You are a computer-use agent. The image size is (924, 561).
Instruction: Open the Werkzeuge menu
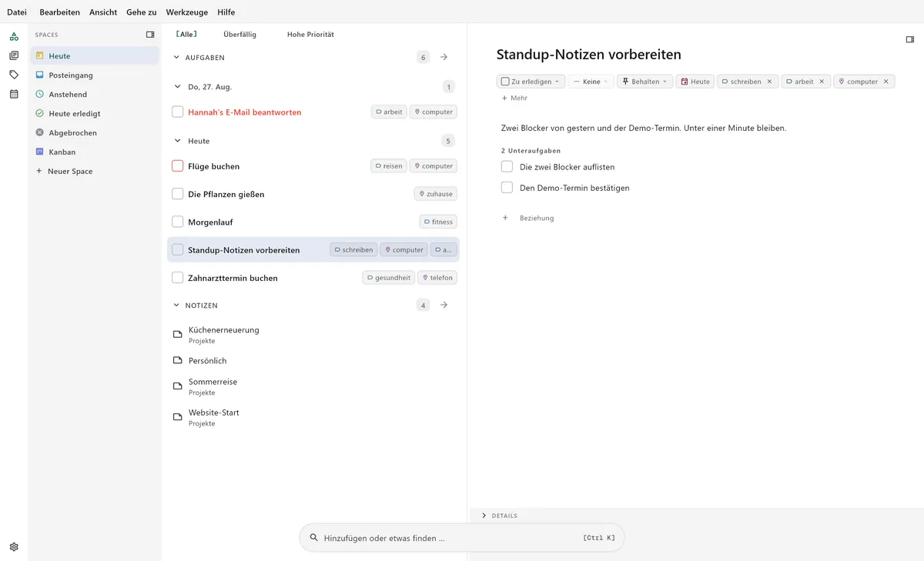[x=187, y=12]
